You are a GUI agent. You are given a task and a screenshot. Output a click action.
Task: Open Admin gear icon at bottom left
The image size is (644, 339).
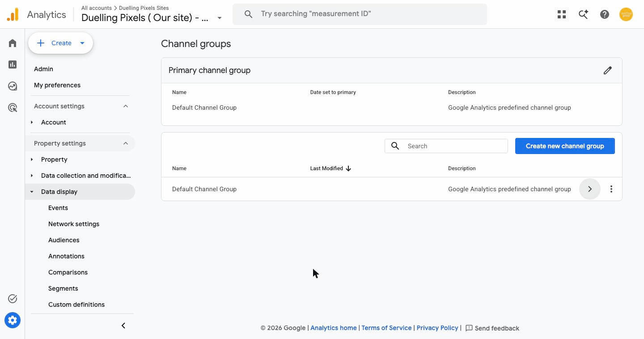tap(13, 320)
